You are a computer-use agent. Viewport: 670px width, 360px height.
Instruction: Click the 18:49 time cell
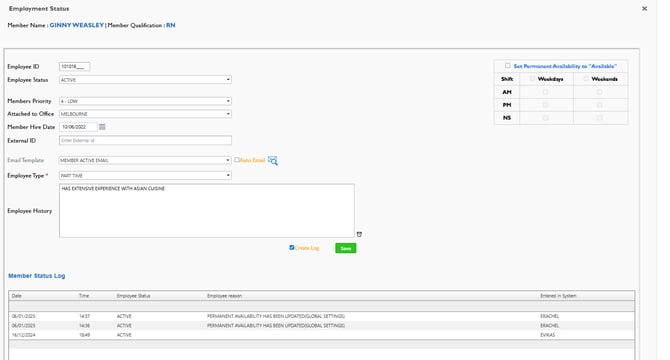(x=84, y=335)
